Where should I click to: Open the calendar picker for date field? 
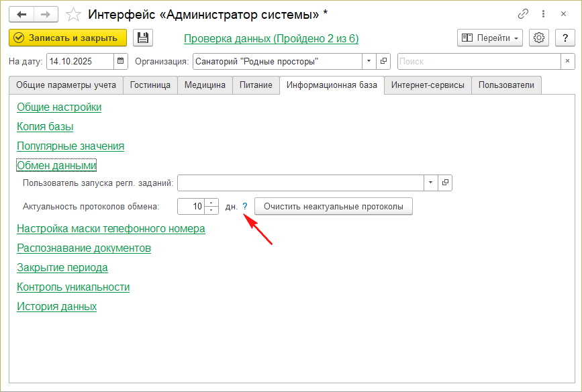pos(121,62)
